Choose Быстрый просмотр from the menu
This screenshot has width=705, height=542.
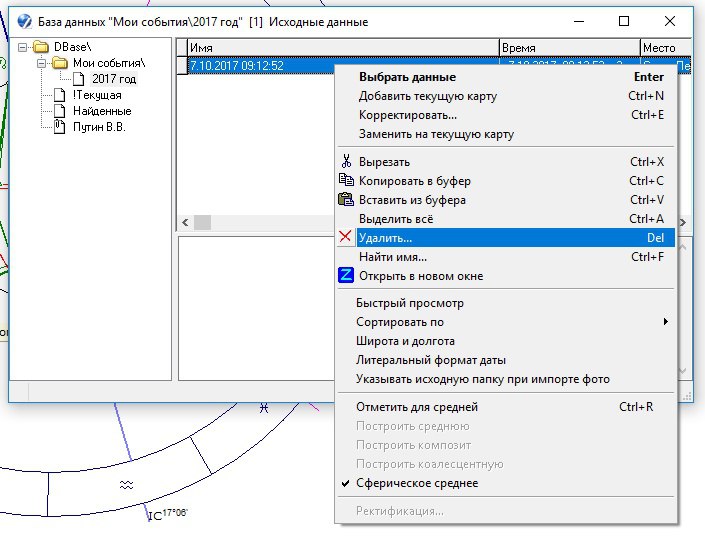point(506,303)
